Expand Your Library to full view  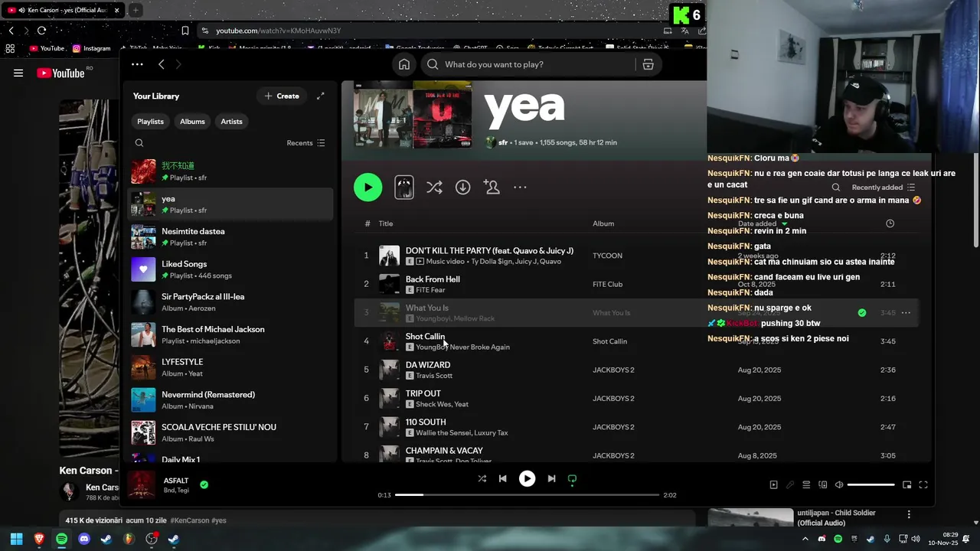(x=321, y=96)
